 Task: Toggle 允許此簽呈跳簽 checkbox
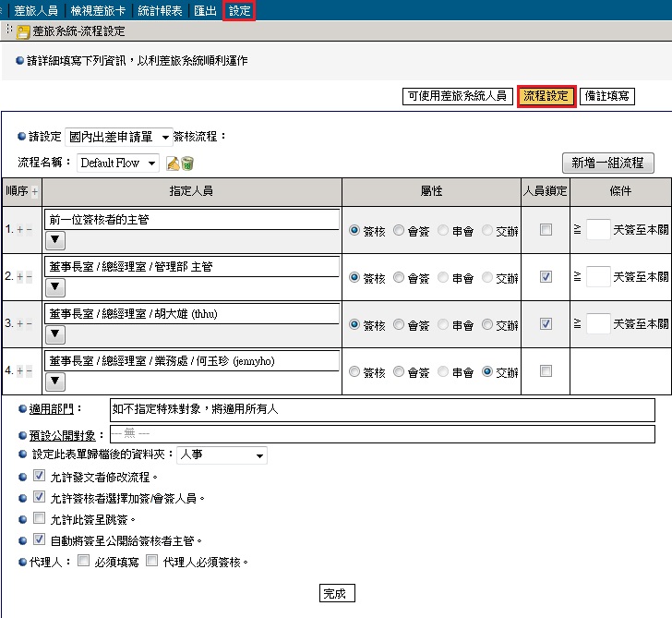(39, 518)
